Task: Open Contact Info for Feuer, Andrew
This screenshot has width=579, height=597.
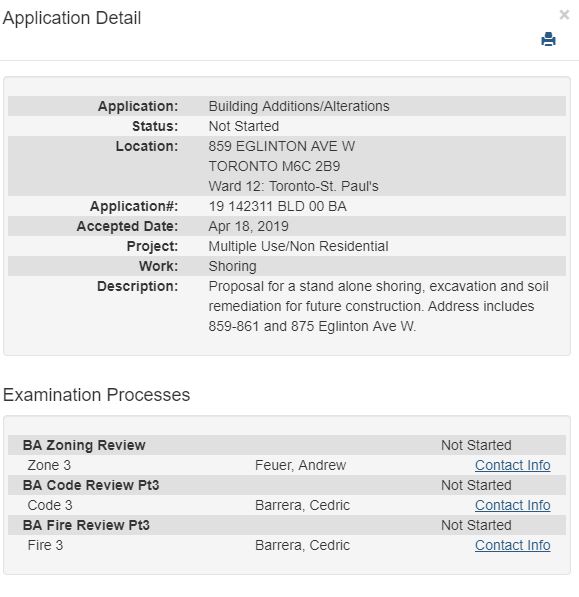Action: (x=512, y=465)
